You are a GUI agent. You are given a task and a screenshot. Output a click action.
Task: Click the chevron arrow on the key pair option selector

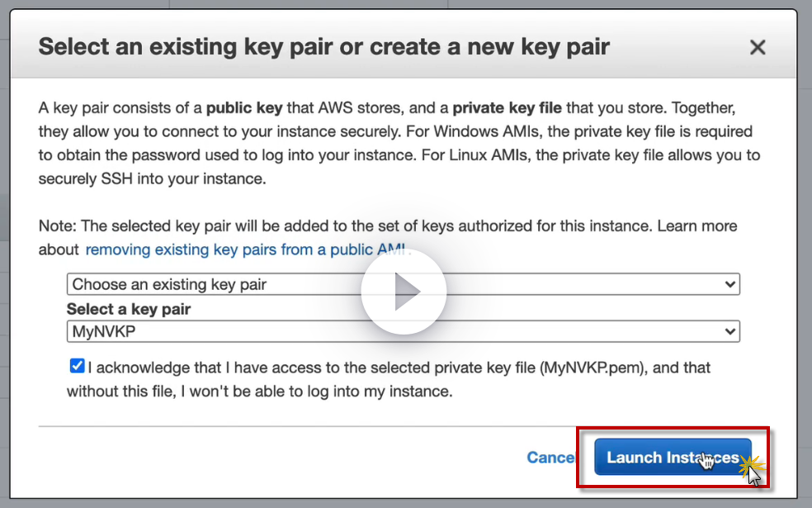[729, 284]
